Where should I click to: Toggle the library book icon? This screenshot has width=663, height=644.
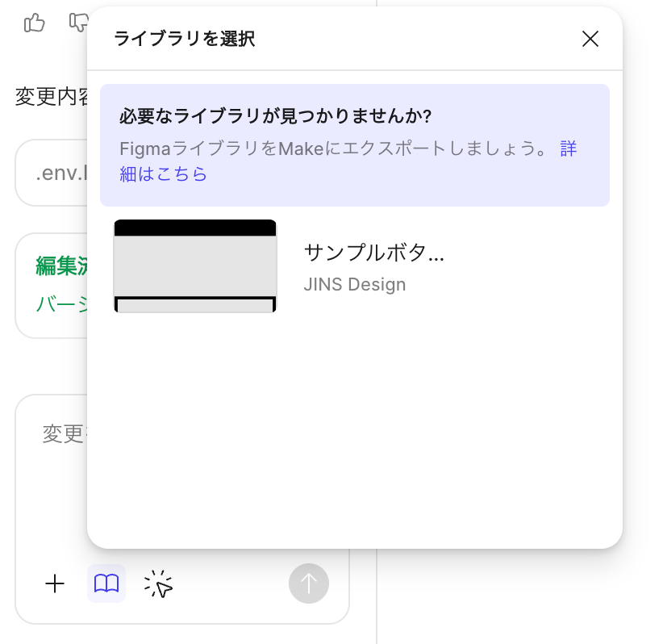point(106,583)
